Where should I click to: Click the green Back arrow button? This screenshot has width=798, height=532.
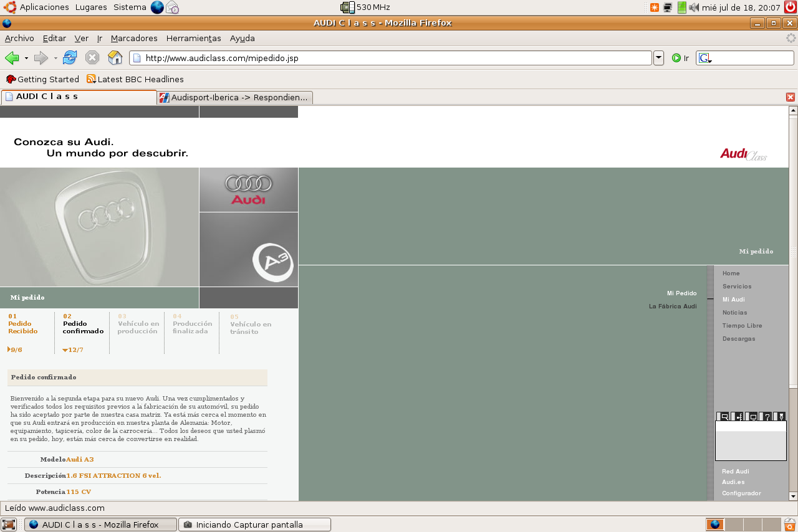click(12, 58)
